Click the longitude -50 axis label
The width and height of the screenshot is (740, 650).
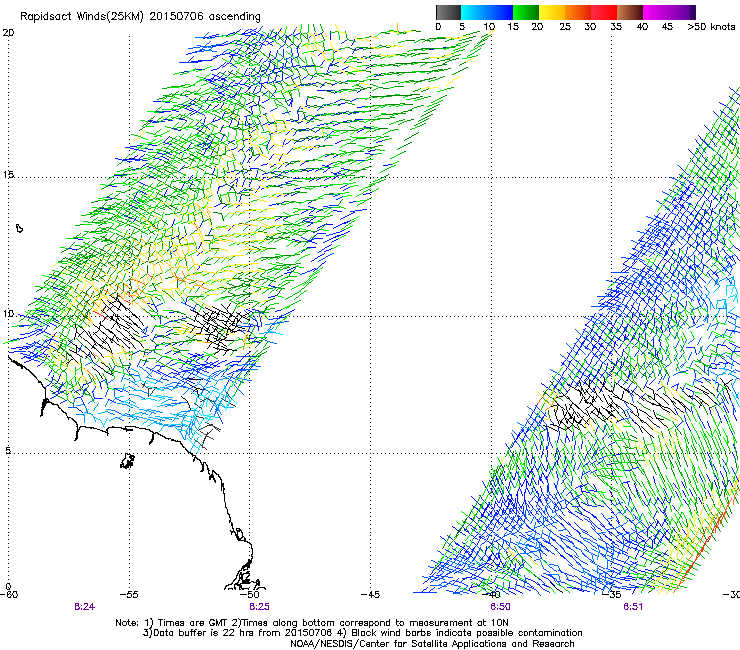coord(250,595)
